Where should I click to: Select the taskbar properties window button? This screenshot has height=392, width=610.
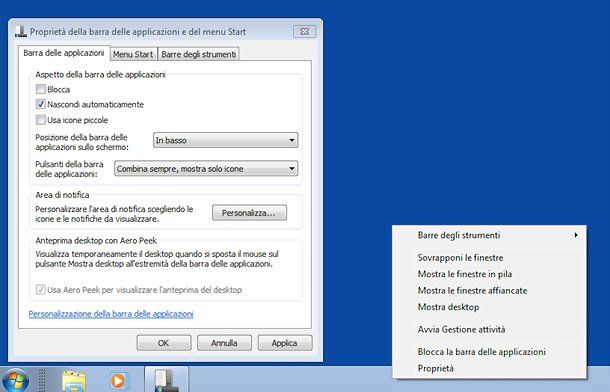tap(167, 379)
